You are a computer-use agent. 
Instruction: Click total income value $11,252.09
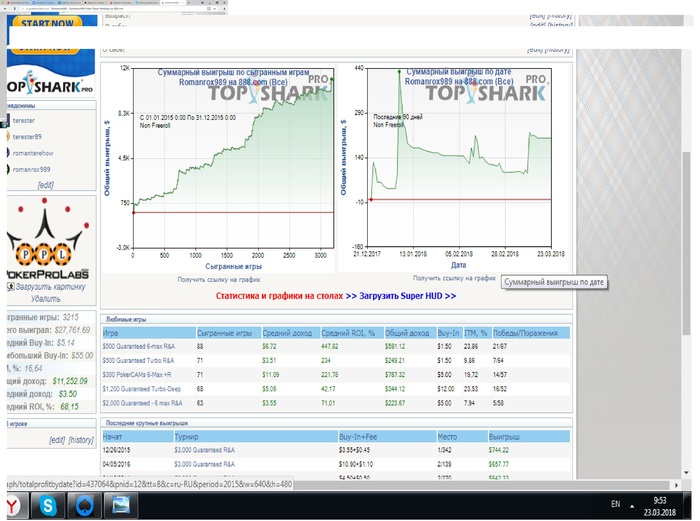[70, 381]
